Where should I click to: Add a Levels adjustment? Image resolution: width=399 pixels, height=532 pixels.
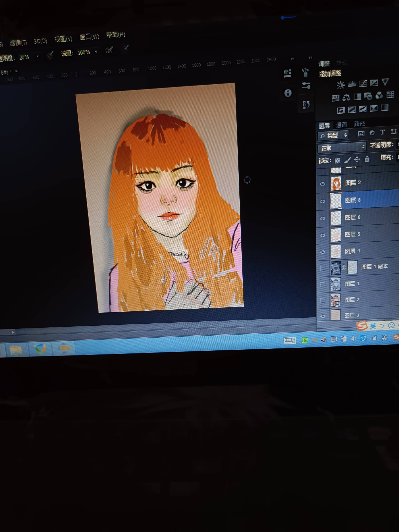(x=352, y=84)
